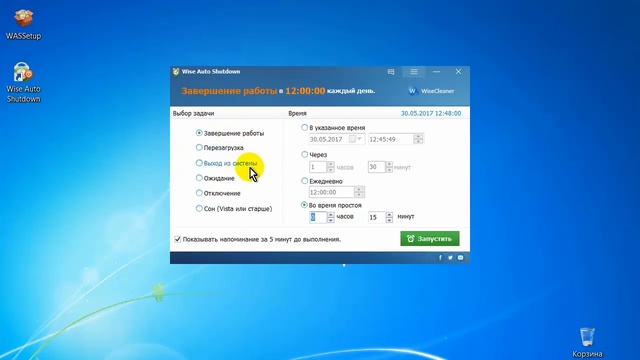Minimize the Wise Auto Shutdown window
Image resolution: width=640 pixels, height=360 pixels.
click(436, 72)
